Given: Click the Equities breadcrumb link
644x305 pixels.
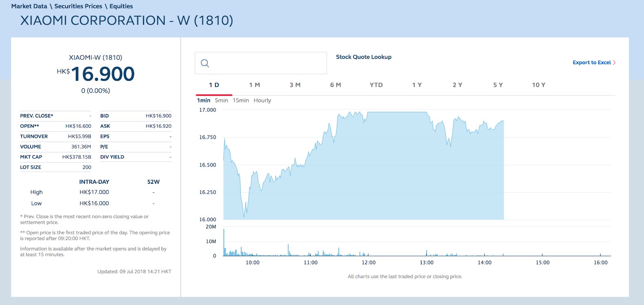Looking at the screenshot, I should pyautogui.click(x=121, y=6).
